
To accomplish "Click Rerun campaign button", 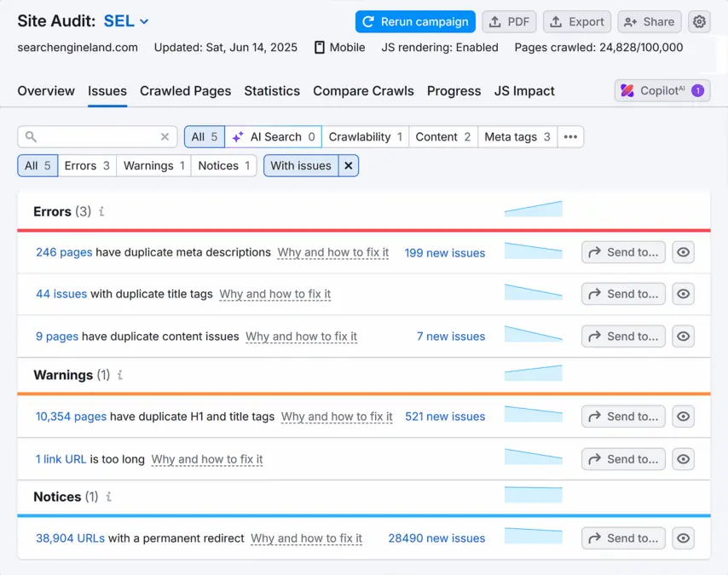I will (x=415, y=22).
